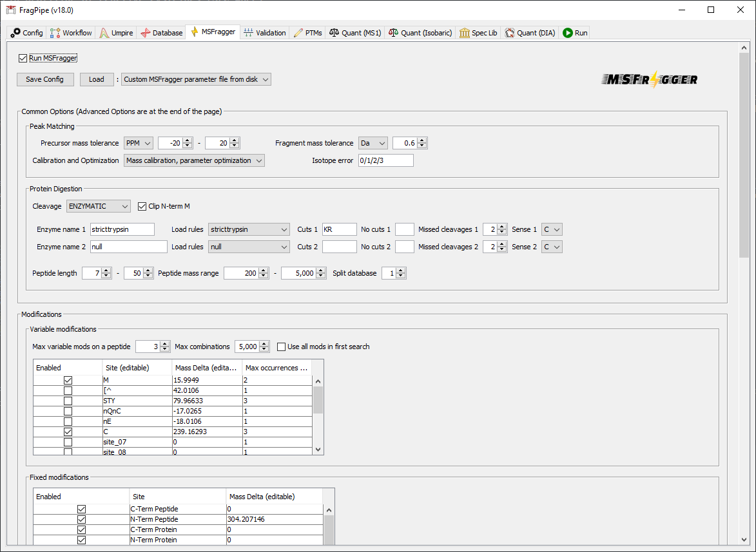Increase the precursor tolerance upper limit of 20
Viewport: 756px width, 552px height.
pyautogui.click(x=235, y=140)
